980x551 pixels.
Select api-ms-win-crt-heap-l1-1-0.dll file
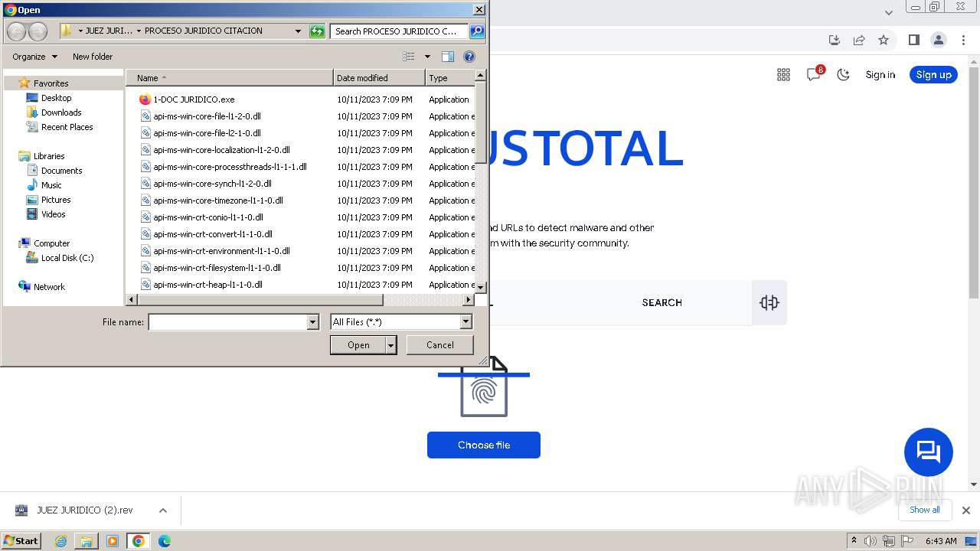(207, 285)
